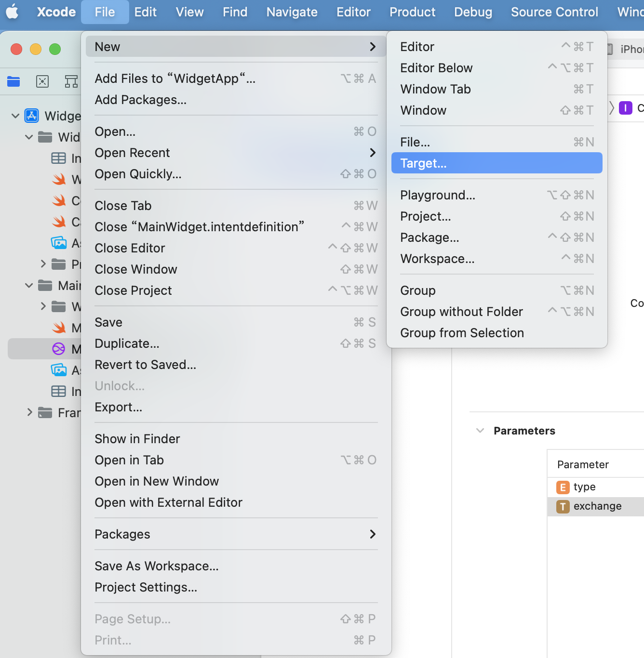
Task: Choose Open with External Editor
Action: [236, 502]
